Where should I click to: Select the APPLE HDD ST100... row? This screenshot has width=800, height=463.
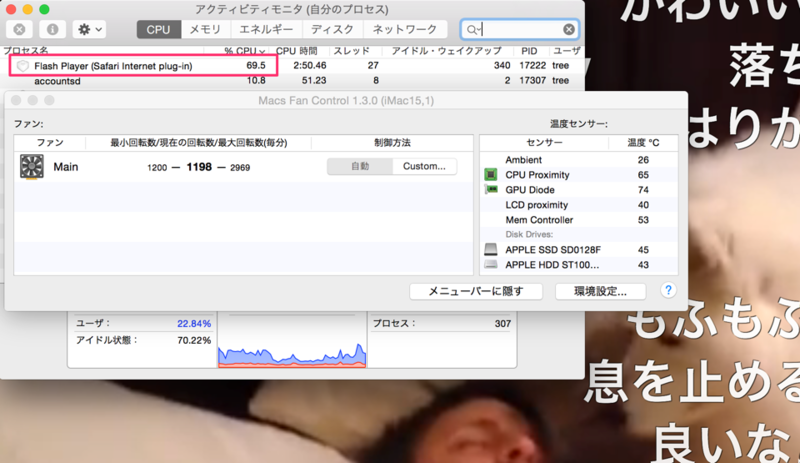(579, 265)
